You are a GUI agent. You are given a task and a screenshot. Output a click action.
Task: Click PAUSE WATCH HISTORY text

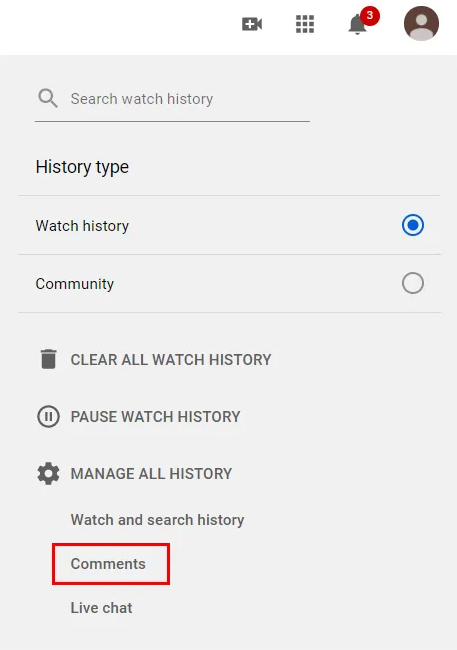[156, 417]
